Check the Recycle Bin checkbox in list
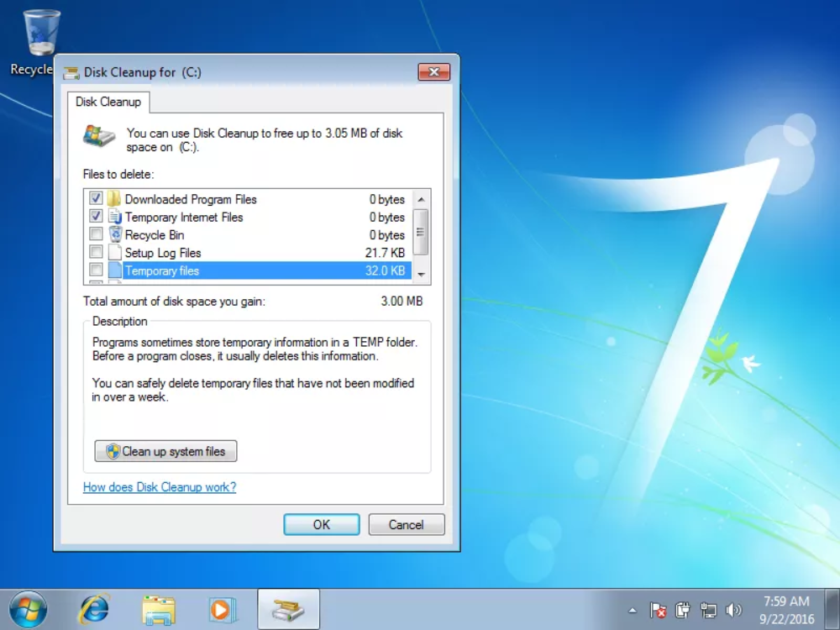The width and height of the screenshot is (840, 630). 96,234
